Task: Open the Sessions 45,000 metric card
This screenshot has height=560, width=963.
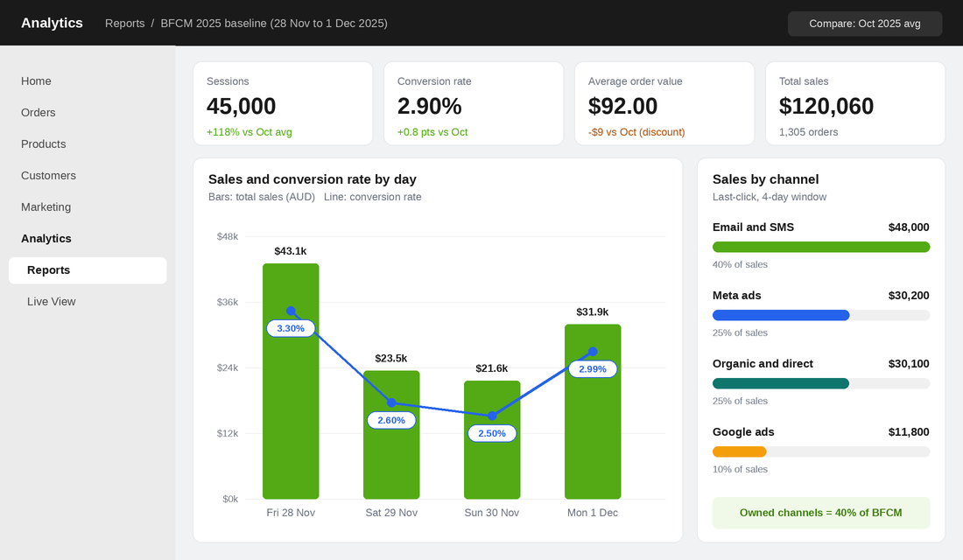Action: pyautogui.click(x=283, y=103)
